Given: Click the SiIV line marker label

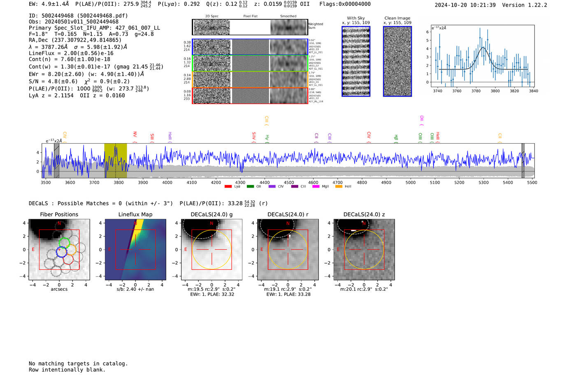Looking at the screenshot, I should pyautogui.click(x=254, y=137).
